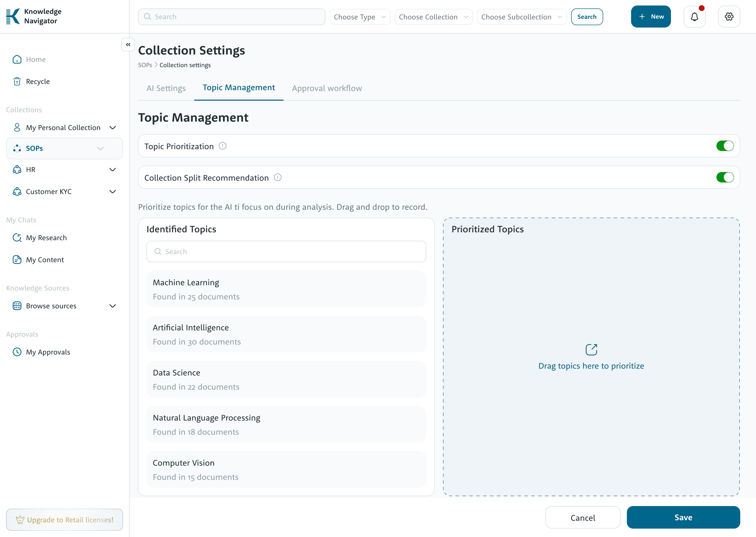Screen dimensions: 756x537
Task: Open the Choose Collection dropdown
Action: (434, 17)
